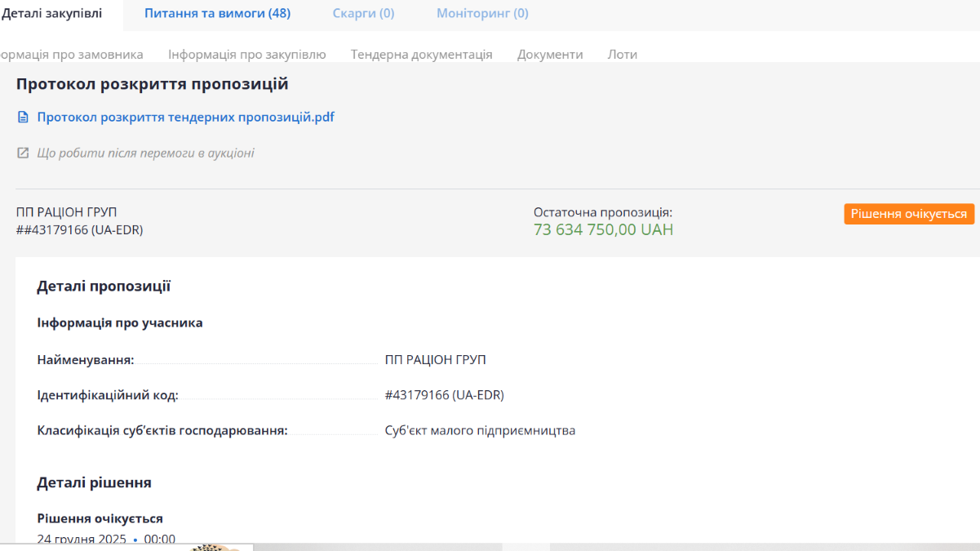Navigate to 'Документи' section
Viewport: 980px width, 551px height.
(550, 55)
